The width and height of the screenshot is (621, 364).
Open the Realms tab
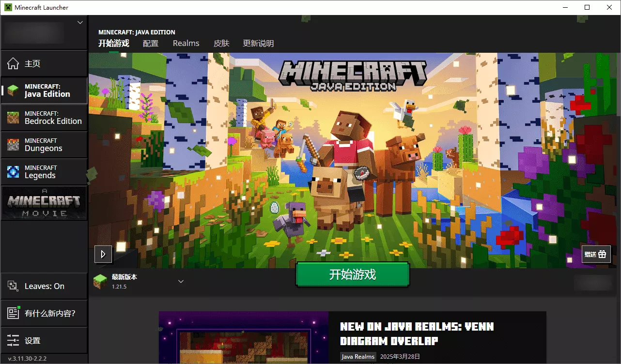point(186,43)
